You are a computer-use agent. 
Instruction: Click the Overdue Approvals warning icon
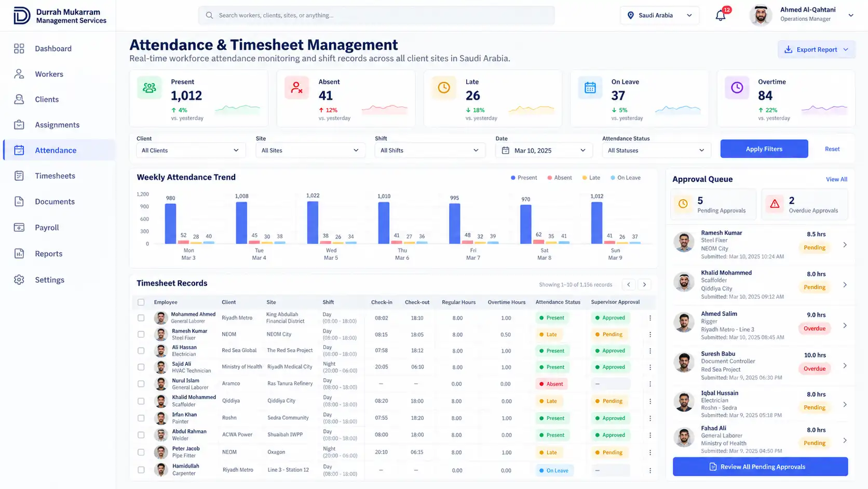point(775,204)
